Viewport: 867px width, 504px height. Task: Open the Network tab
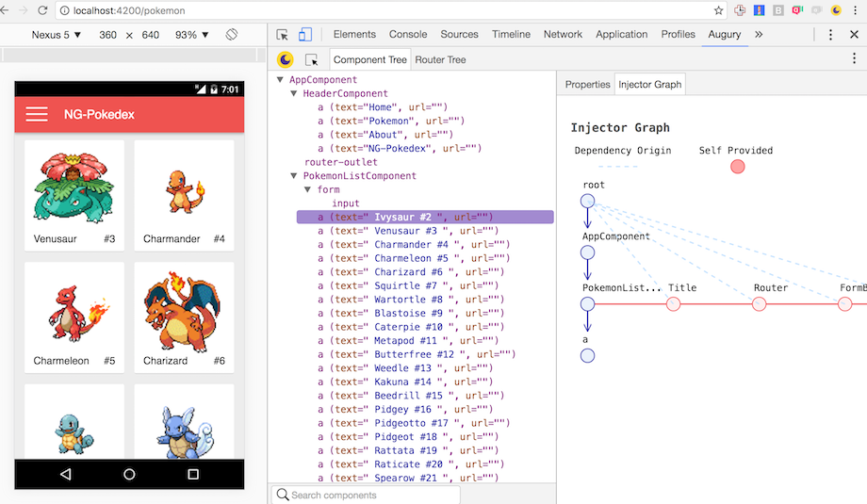[563, 34]
